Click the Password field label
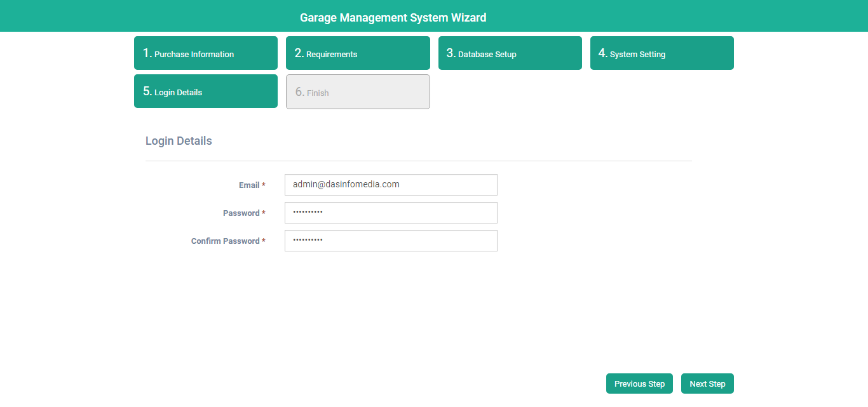The height and width of the screenshot is (407, 868). click(x=241, y=213)
